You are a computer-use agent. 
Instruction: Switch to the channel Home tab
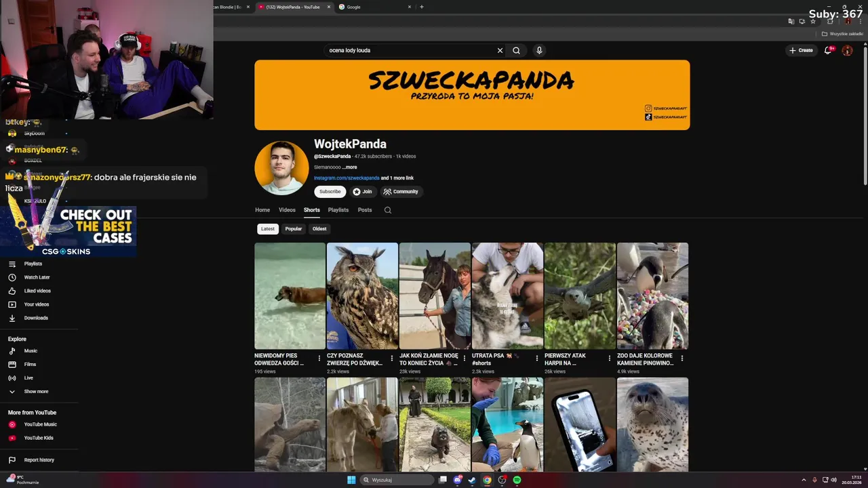click(262, 210)
